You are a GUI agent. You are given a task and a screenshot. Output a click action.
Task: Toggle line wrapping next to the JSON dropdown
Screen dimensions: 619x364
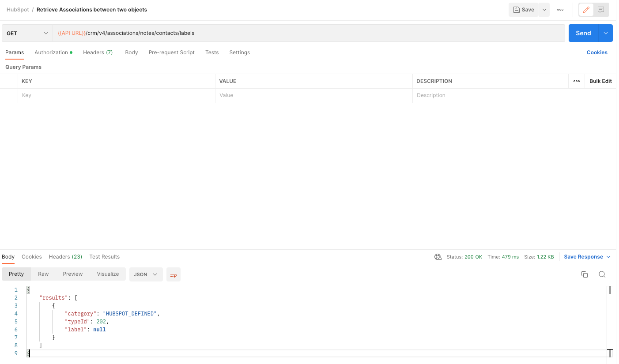(173, 274)
